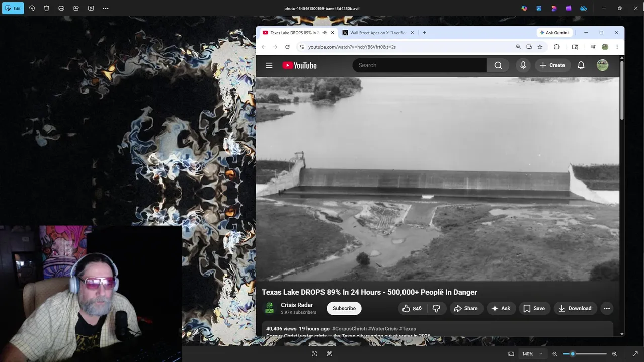Click the video player showing the dam

(x=438, y=179)
